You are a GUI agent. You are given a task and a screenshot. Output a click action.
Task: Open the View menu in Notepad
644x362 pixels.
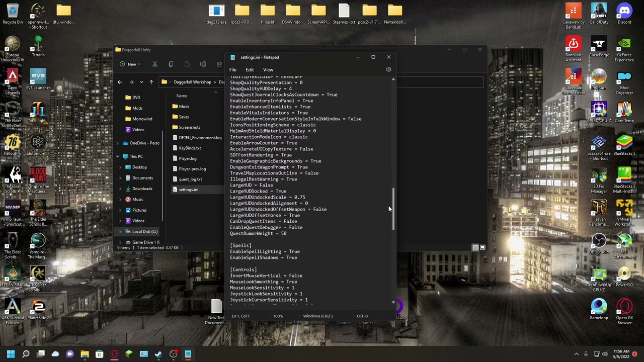268,70
